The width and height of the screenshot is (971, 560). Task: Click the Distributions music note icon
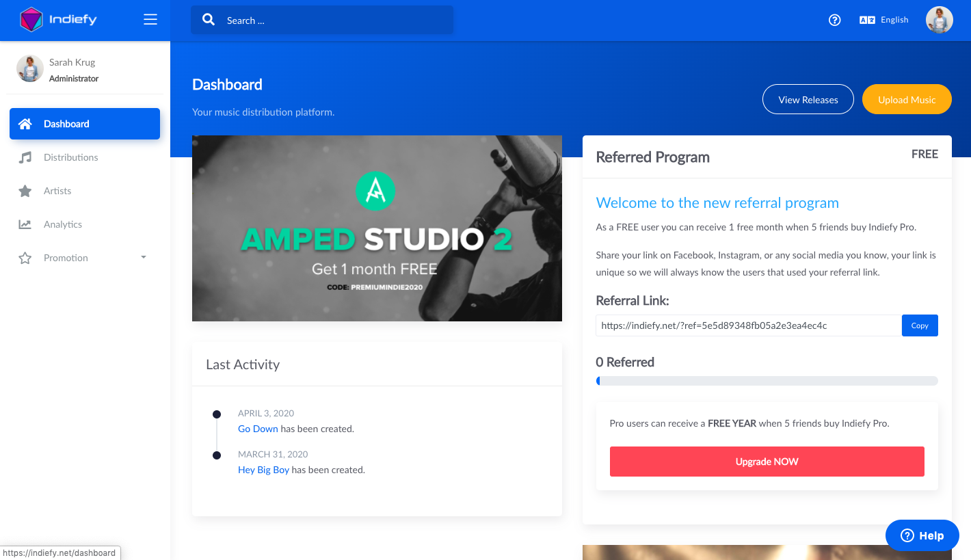click(x=25, y=157)
